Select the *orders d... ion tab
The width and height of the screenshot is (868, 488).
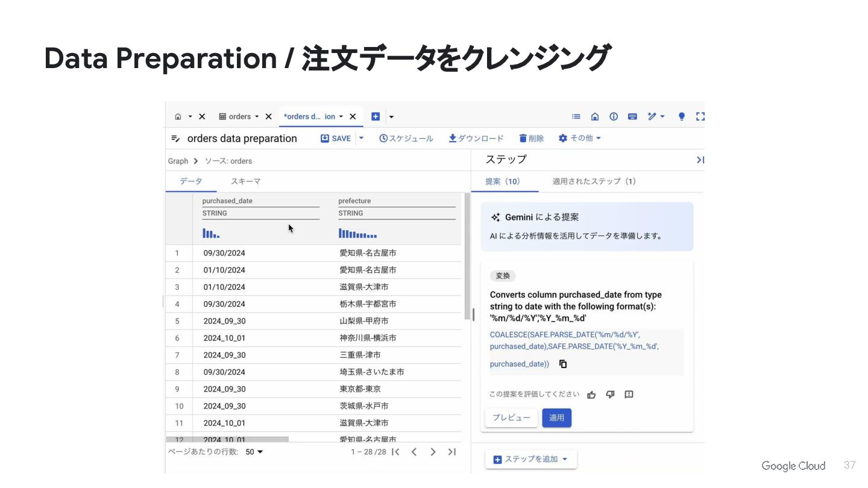309,117
